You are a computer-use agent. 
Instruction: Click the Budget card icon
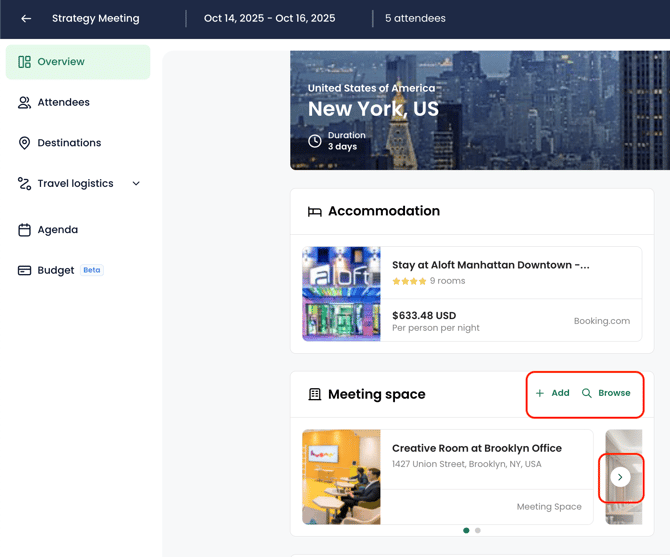pyautogui.click(x=24, y=270)
